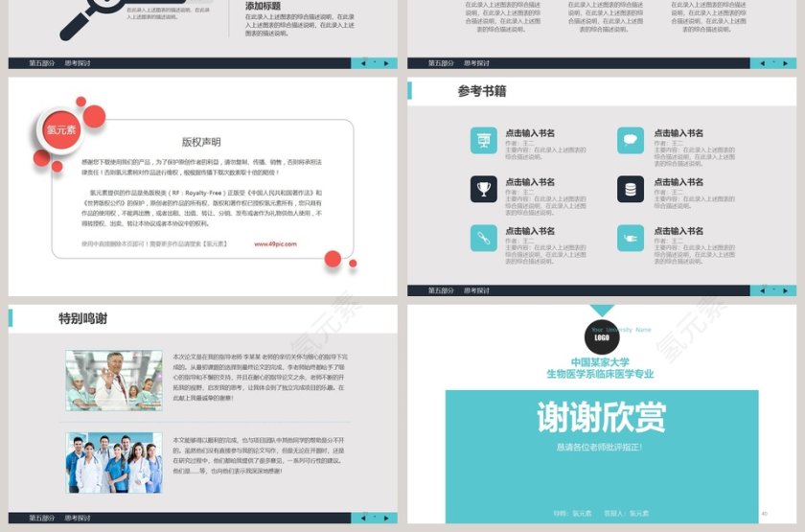This screenshot has height=532, width=805.
Task: Click previous arrow in the 添加标题 slide footer
Action: click(x=363, y=63)
